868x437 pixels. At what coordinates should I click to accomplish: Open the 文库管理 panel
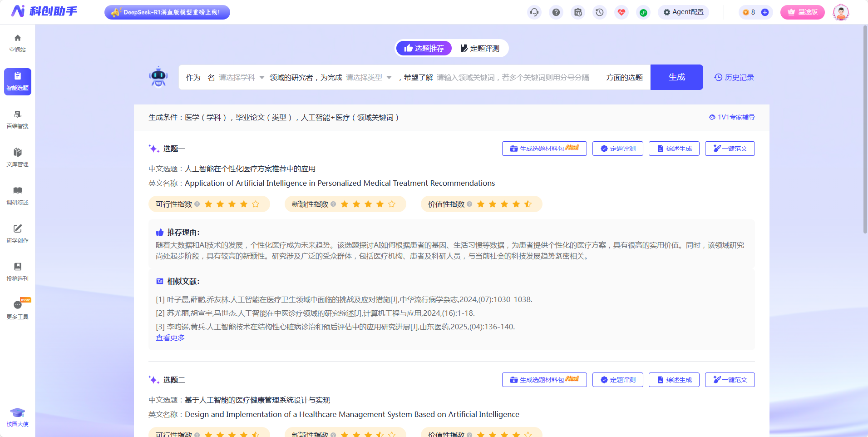coord(17,157)
